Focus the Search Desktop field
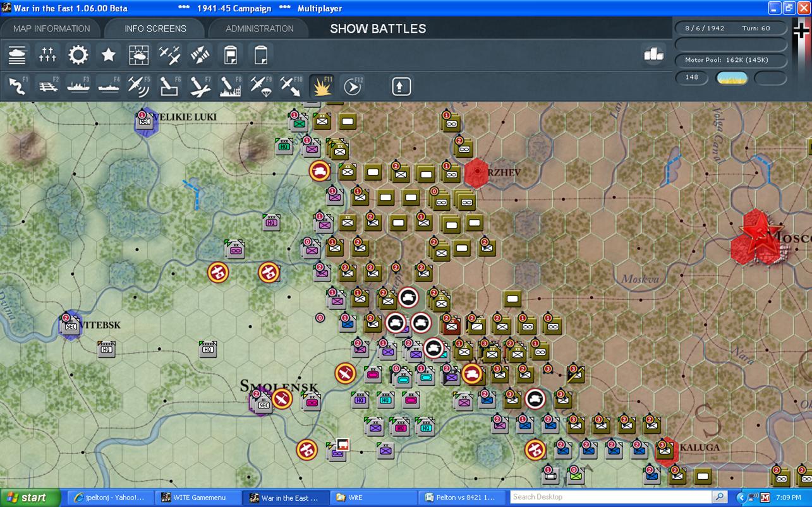This screenshot has height=507, width=812. click(x=611, y=498)
